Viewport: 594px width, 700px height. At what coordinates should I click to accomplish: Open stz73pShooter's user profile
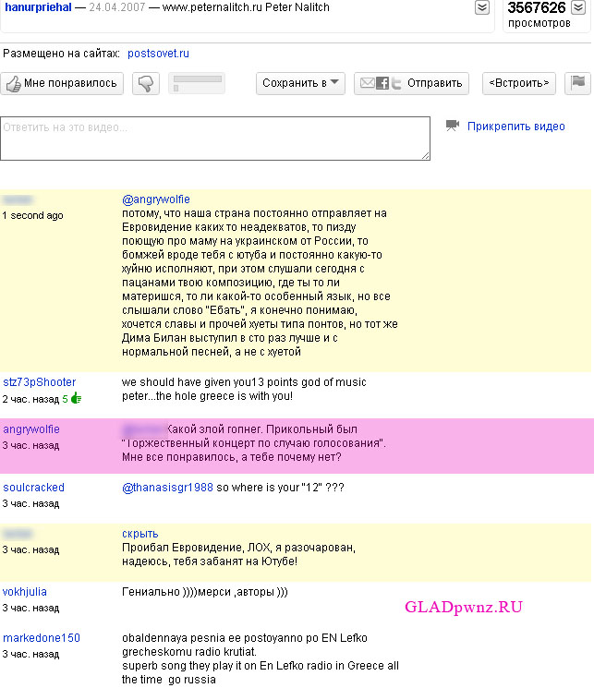pos(40,382)
